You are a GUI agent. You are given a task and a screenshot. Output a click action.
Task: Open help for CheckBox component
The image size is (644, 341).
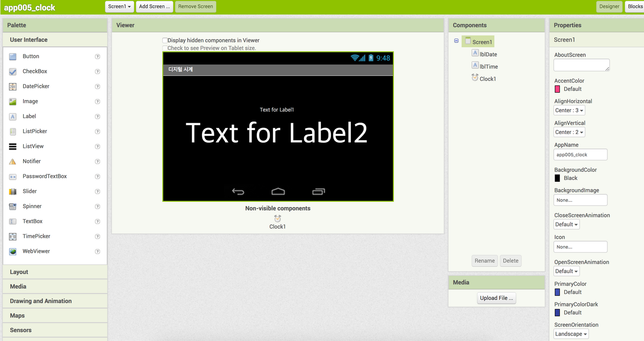[x=97, y=72]
